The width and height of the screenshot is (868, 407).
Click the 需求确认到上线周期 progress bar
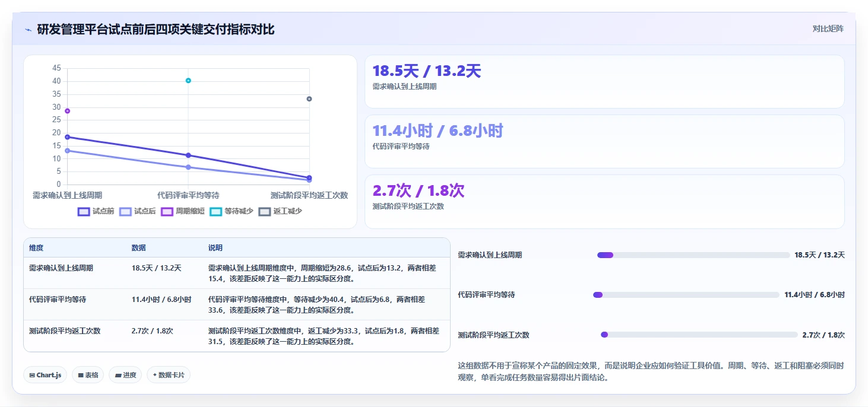tap(693, 255)
